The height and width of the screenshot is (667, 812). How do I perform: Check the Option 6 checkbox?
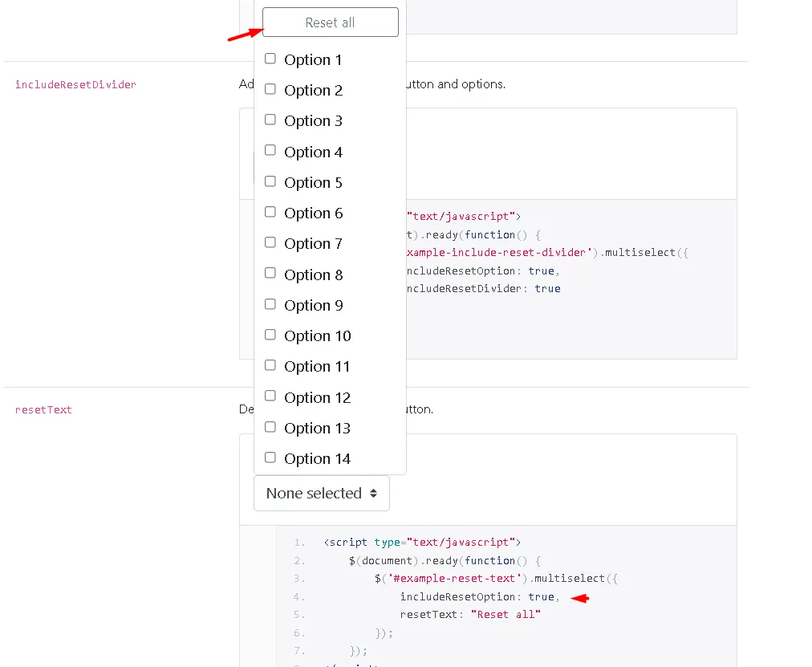pos(270,212)
